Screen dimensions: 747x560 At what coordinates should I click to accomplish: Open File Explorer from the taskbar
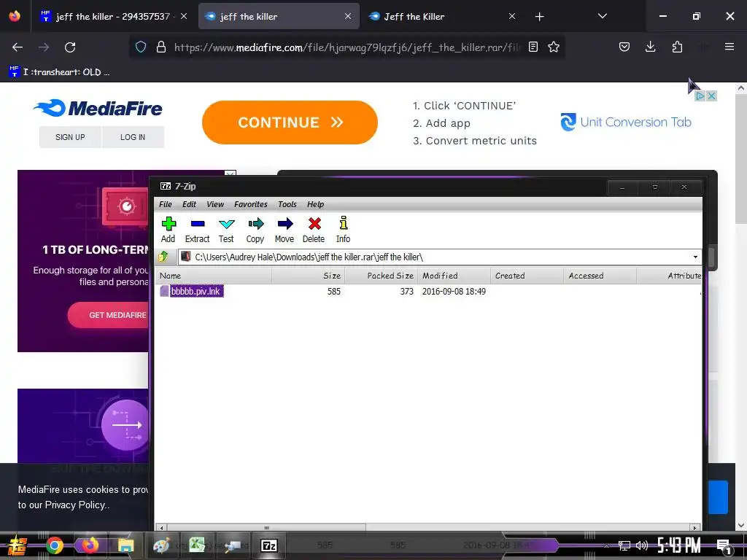(126, 545)
